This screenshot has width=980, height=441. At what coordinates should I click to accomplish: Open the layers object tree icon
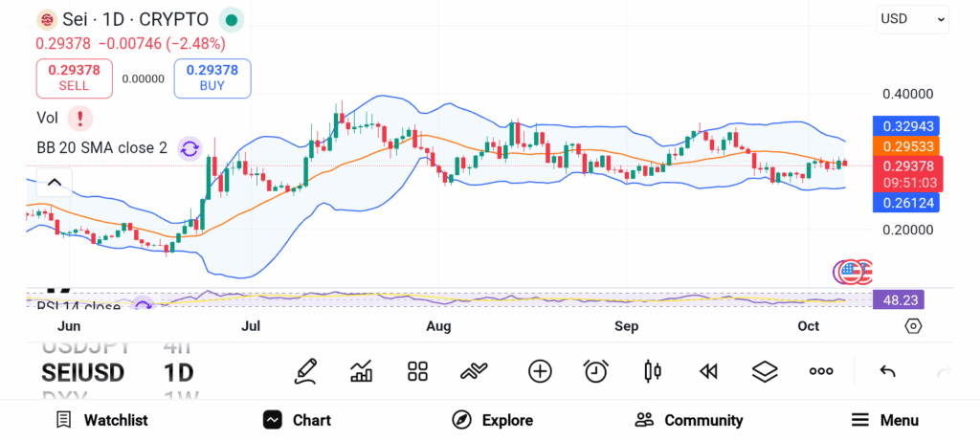coord(765,371)
